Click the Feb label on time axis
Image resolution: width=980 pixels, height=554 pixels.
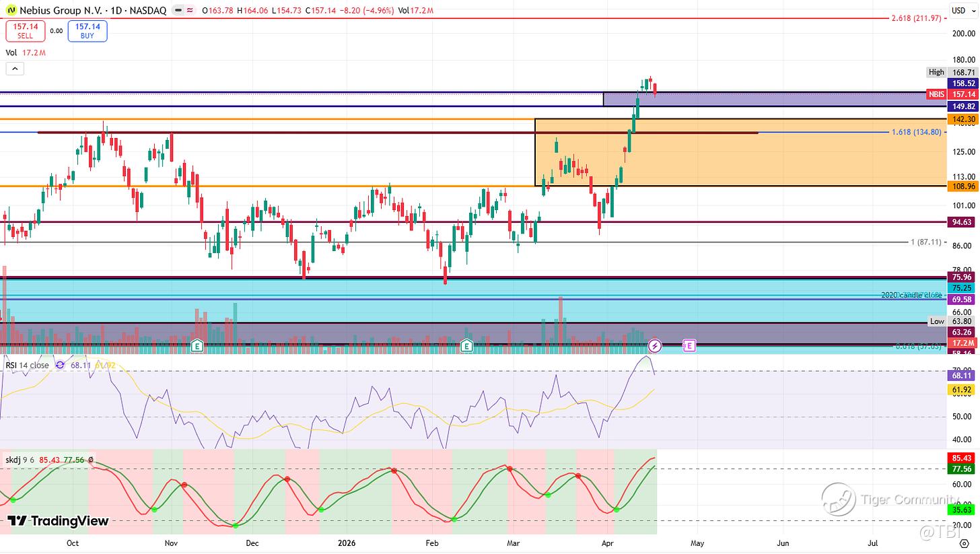(x=432, y=543)
